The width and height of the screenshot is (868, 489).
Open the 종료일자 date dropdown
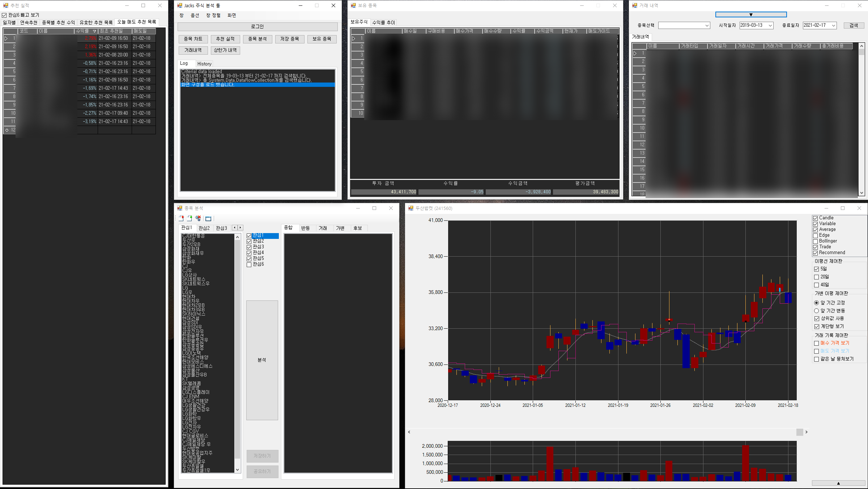tap(834, 25)
